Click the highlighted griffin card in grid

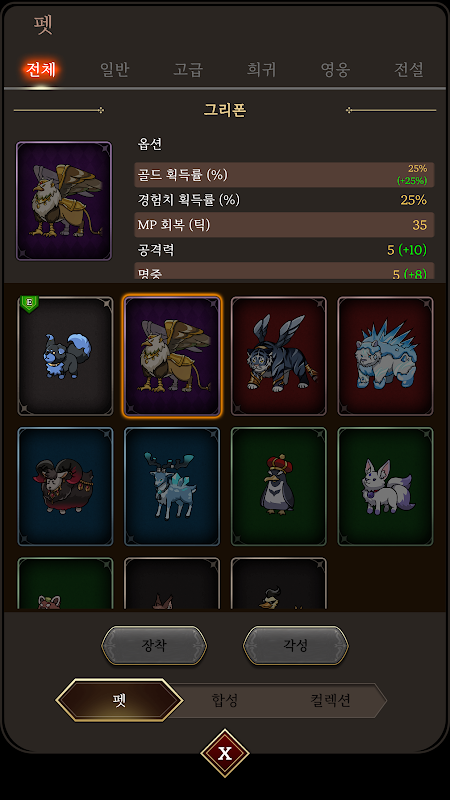(172, 356)
